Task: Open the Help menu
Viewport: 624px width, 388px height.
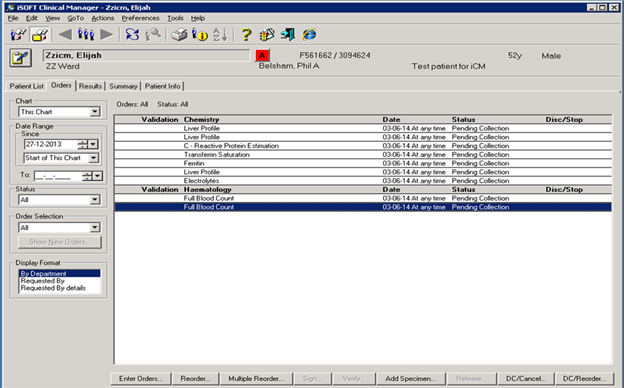Action: click(198, 18)
